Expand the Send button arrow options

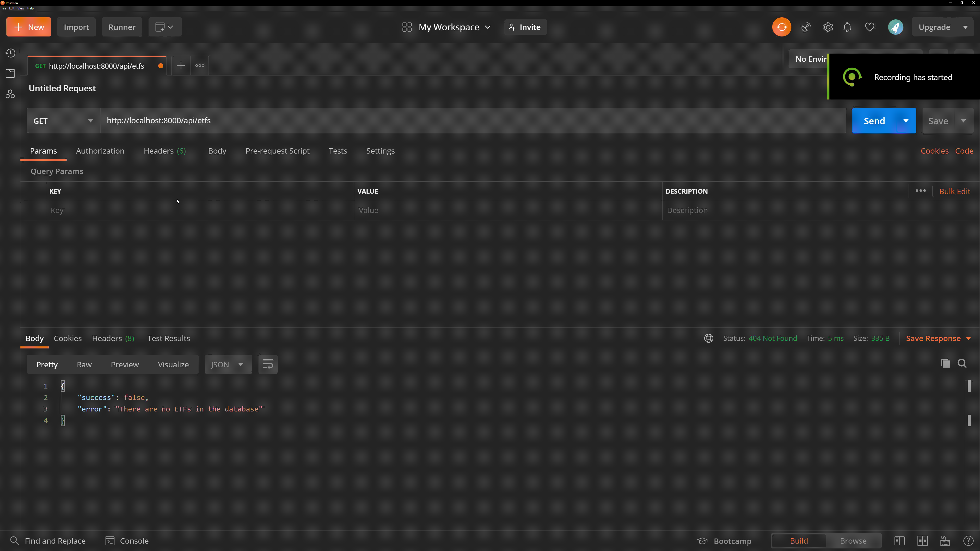906,121
